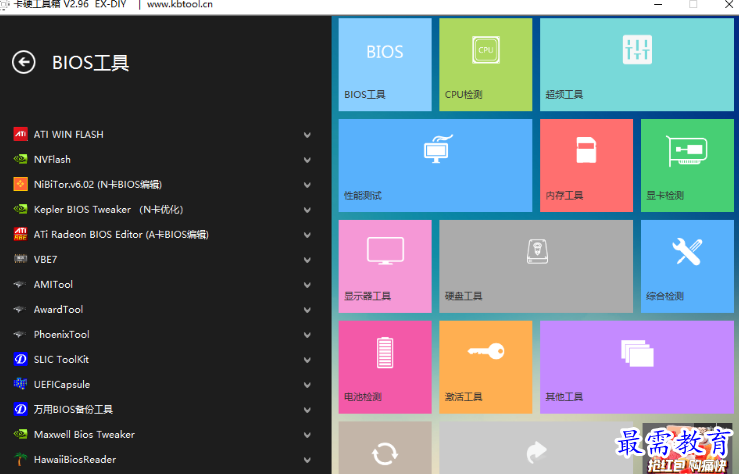Image resolution: width=739 pixels, height=474 pixels.
Task: Click the ATI WIN FLASH red icon
Action: pos(20,134)
